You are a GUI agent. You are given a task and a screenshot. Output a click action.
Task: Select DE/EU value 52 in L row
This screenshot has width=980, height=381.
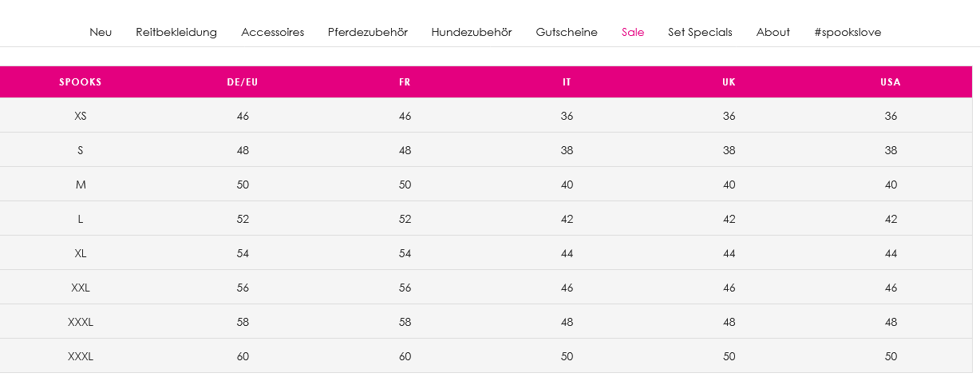click(243, 219)
